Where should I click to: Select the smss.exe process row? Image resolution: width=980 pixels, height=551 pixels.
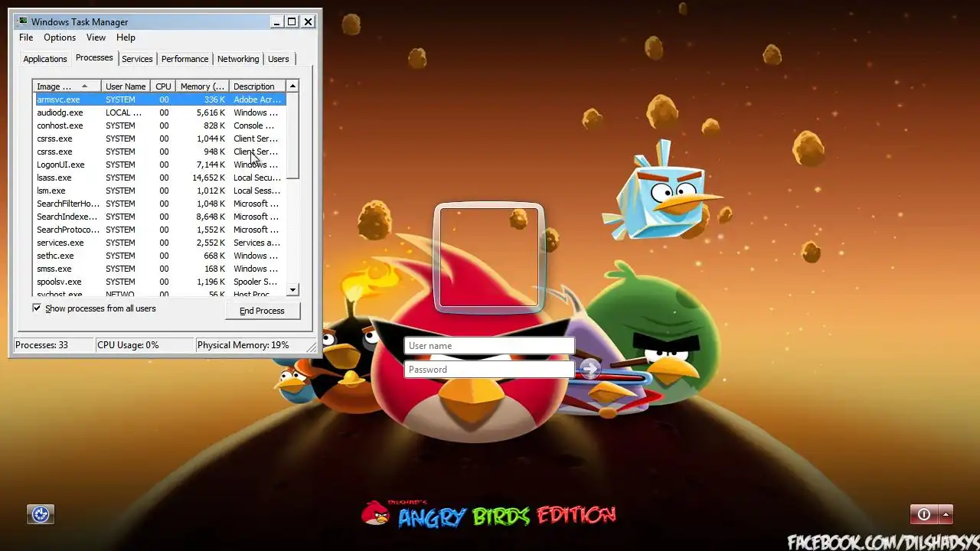[160, 269]
